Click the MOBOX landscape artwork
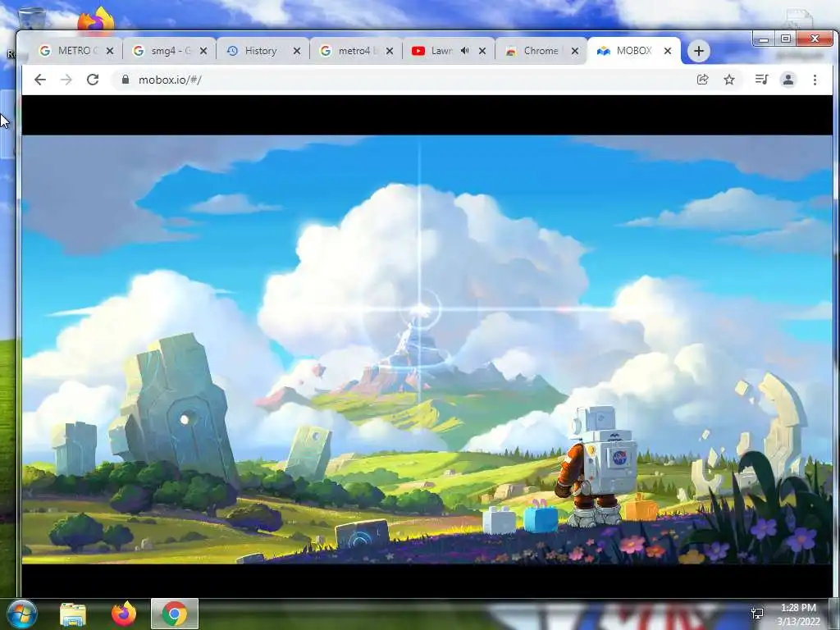 tap(427, 349)
